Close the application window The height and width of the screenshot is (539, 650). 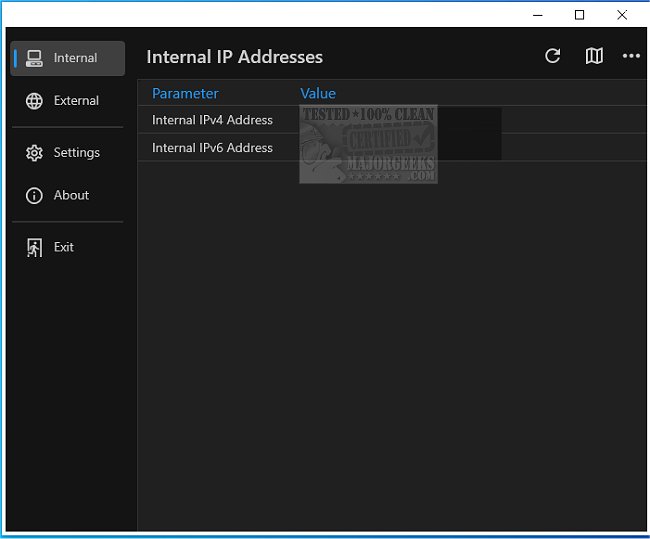pos(622,15)
